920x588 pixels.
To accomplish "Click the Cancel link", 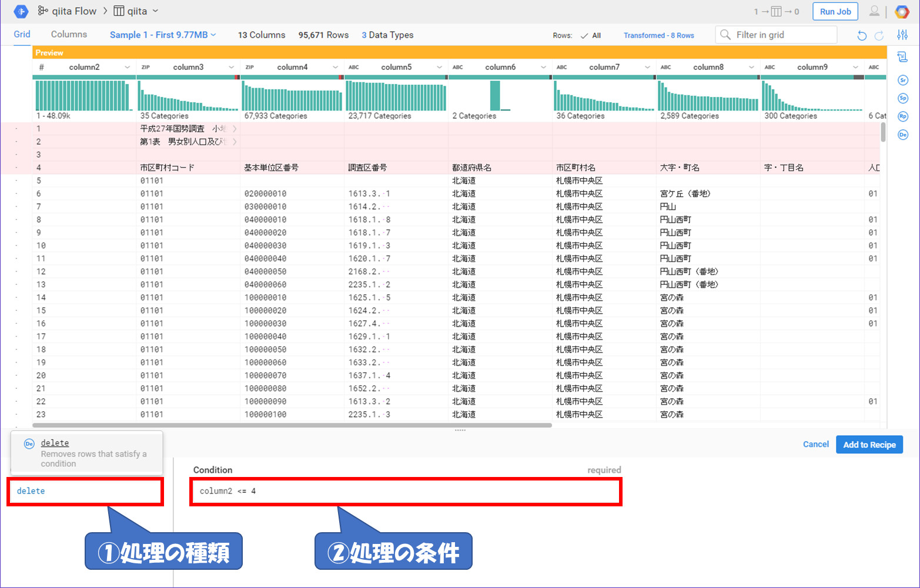I will [815, 445].
